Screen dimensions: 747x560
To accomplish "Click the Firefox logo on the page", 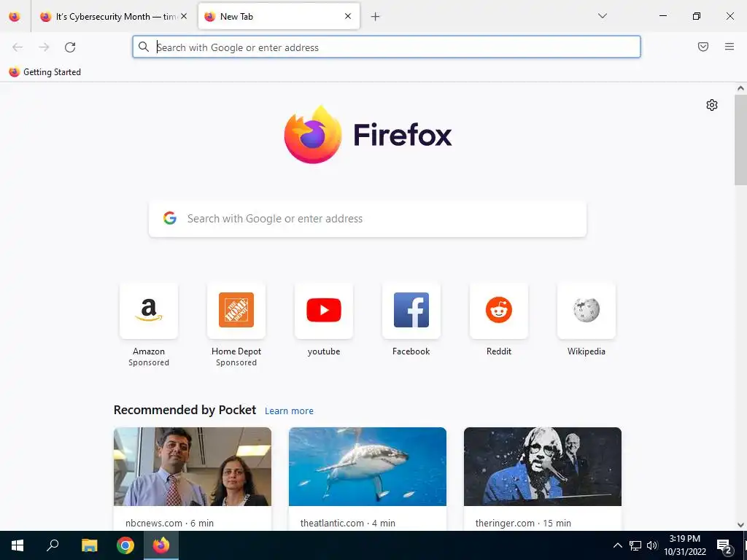I will coord(368,134).
